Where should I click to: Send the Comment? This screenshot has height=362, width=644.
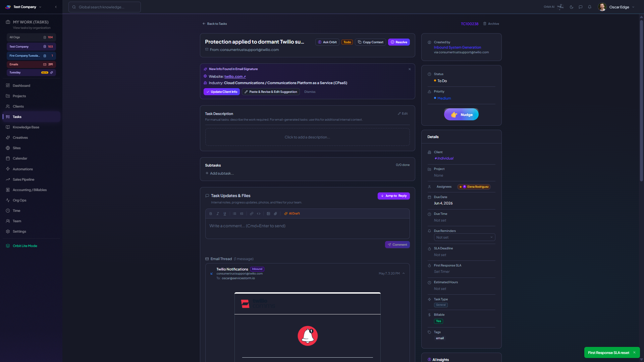click(x=397, y=245)
